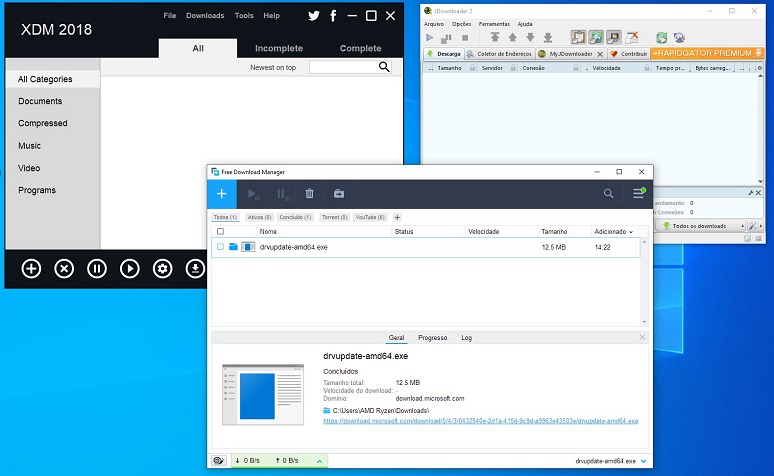Click the blue folder icon in drvupdate row
This screenshot has height=476, width=774.
click(233, 246)
